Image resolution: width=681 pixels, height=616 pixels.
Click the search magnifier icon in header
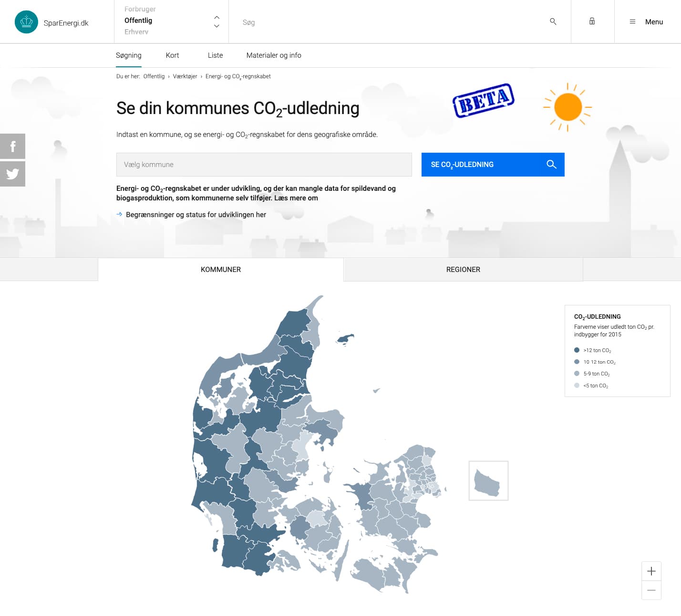[553, 21]
